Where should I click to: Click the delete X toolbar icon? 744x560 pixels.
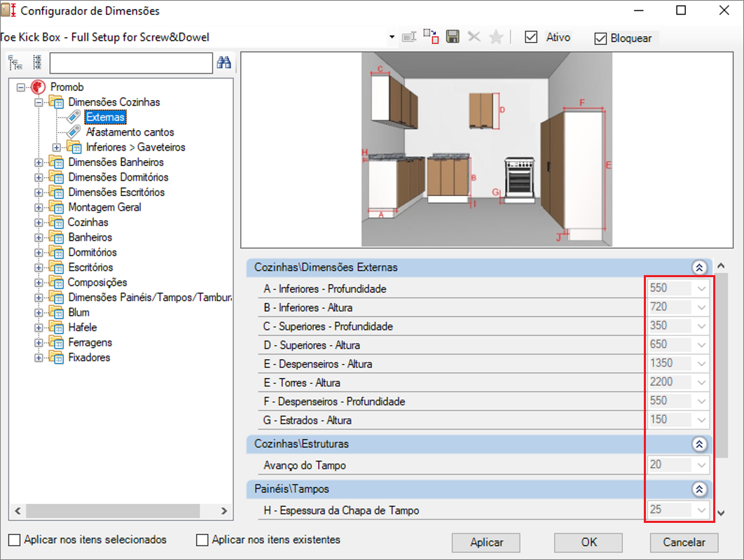pyautogui.click(x=474, y=37)
